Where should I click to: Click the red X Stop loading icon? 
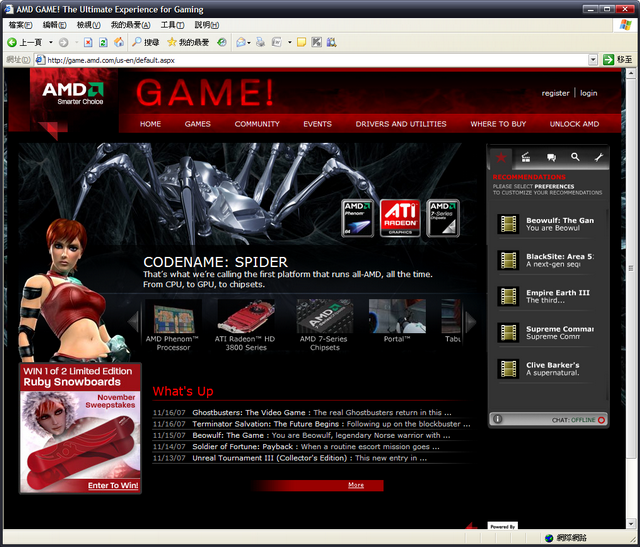tap(88, 42)
